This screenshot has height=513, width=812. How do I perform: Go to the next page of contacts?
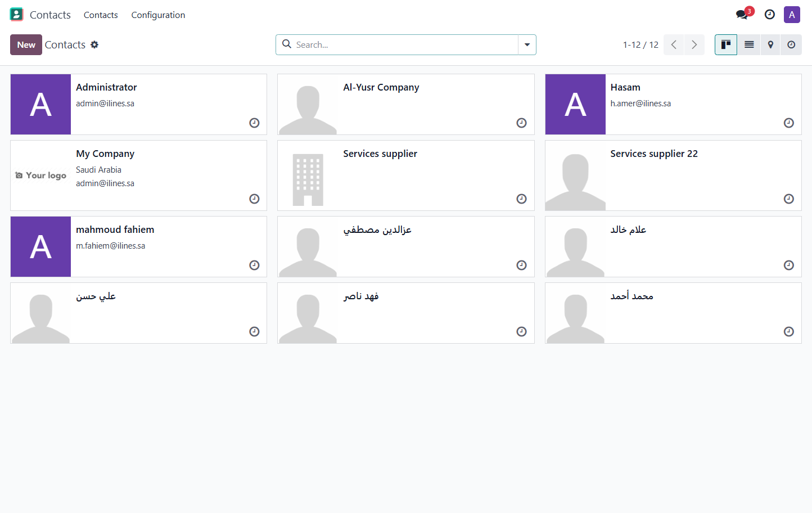[694, 44]
